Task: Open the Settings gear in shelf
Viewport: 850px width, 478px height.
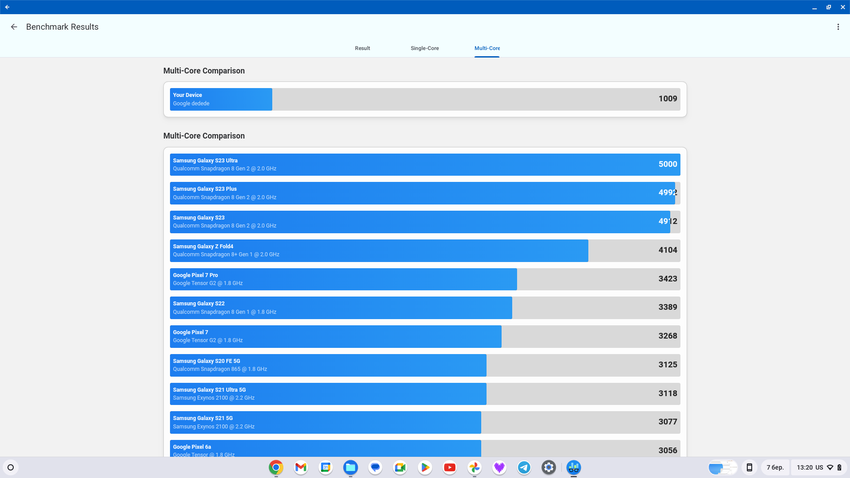Action: (x=549, y=467)
